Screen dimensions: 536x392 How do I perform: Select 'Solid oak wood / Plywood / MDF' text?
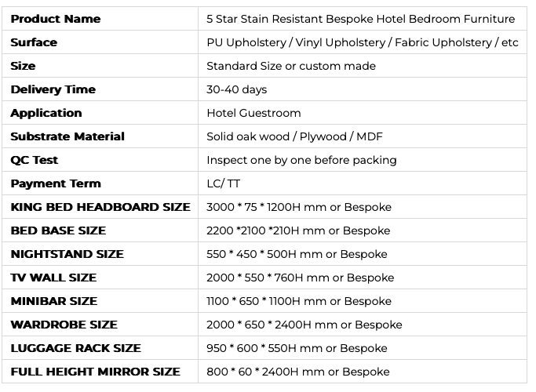coord(294,136)
